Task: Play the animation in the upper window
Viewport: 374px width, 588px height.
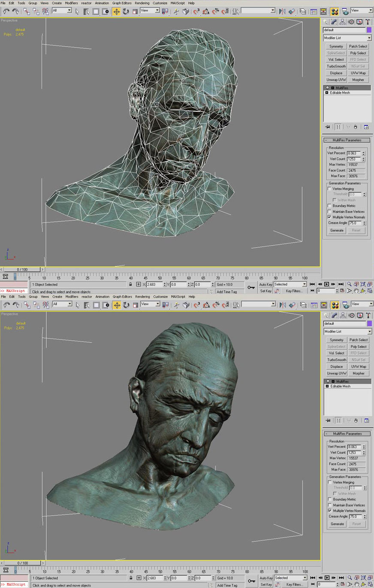Action: tap(326, 284)
